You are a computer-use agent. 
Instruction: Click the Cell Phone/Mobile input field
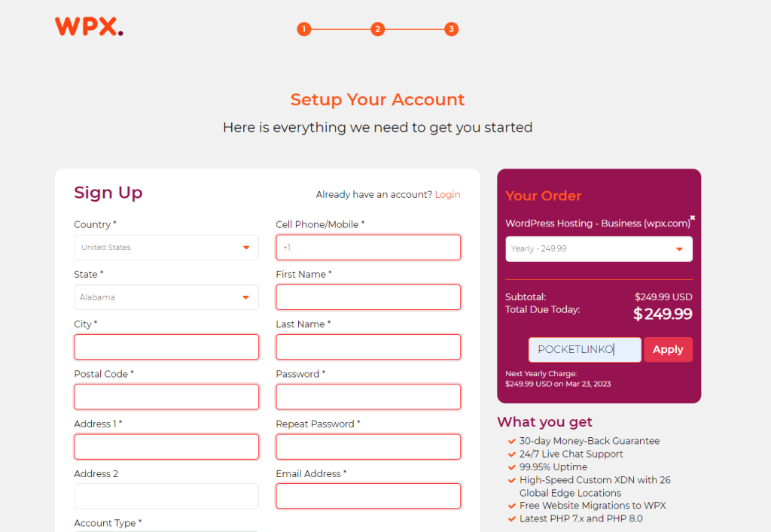point(368,247)
